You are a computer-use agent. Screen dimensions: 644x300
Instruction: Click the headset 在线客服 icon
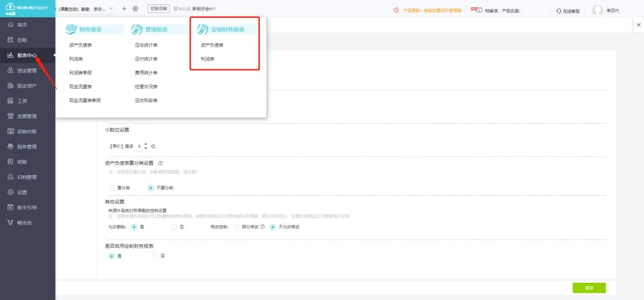pos(559,11)
